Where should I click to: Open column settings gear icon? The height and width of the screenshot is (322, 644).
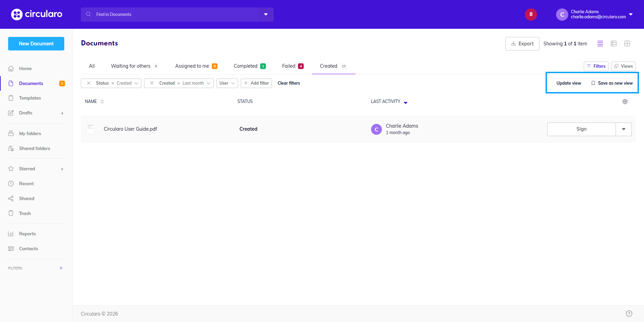[625, 102]
